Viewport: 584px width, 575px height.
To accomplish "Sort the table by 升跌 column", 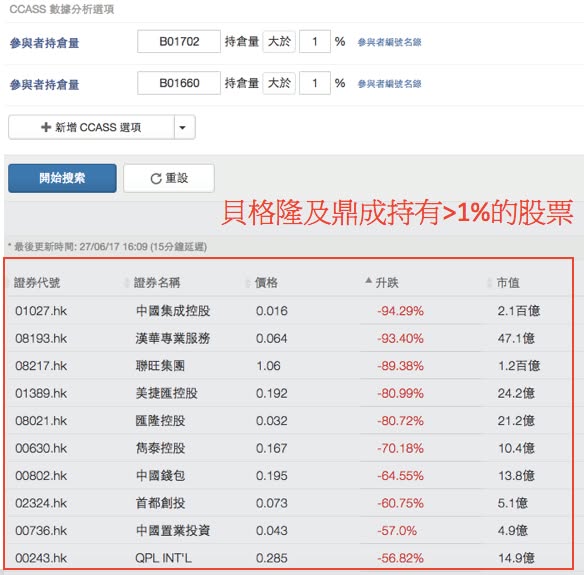I will coord(387,283).
